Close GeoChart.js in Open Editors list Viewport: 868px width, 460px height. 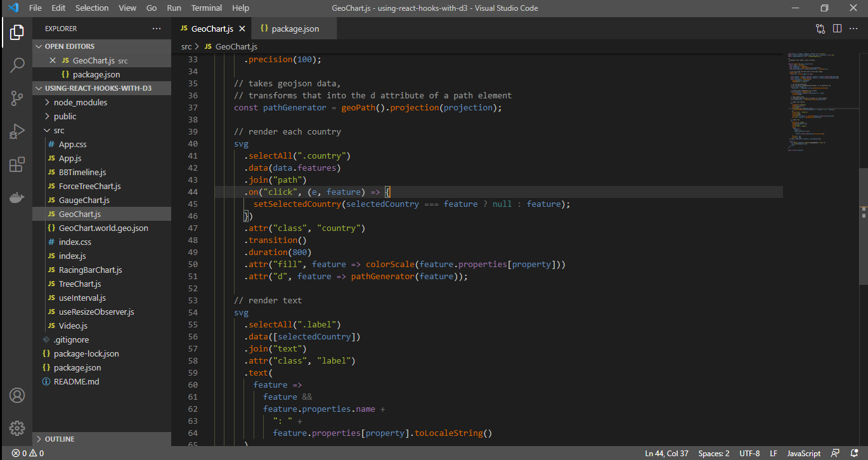coord(53,60)
